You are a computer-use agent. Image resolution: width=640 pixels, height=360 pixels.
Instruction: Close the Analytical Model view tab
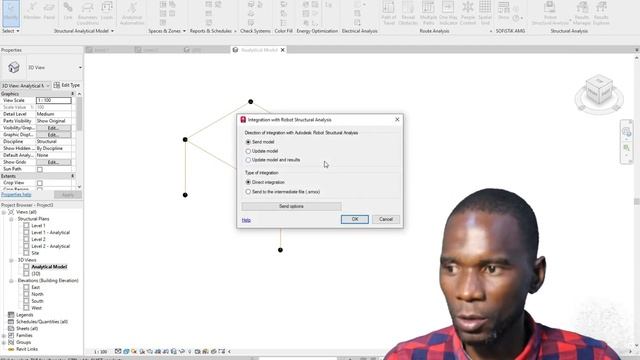[x=282, y=50]
